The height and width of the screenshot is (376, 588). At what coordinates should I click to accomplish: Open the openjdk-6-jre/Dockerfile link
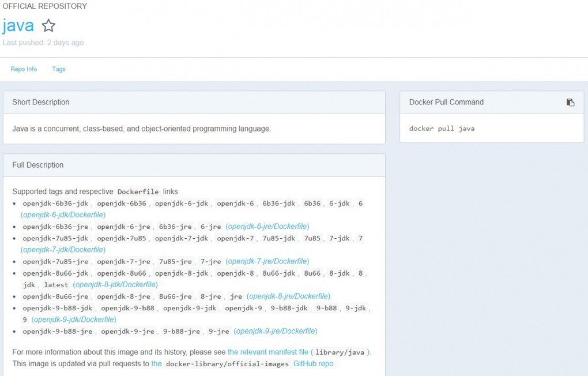(x=266, y=227)
